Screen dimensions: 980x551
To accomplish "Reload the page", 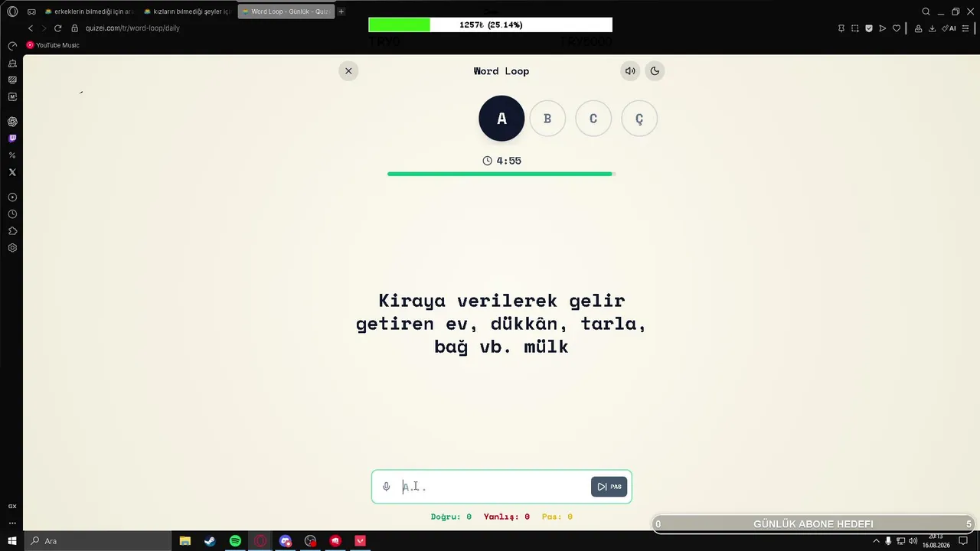I will 57,28.
